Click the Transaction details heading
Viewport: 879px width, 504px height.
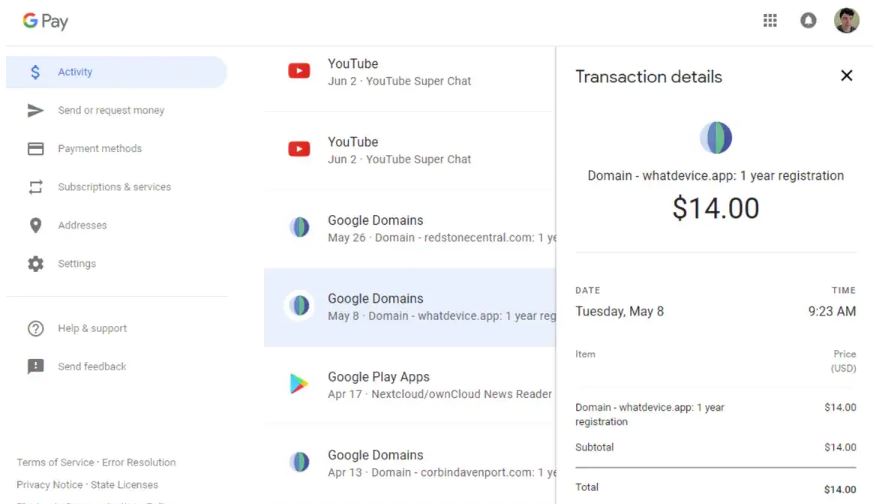(x=649, y=77)
